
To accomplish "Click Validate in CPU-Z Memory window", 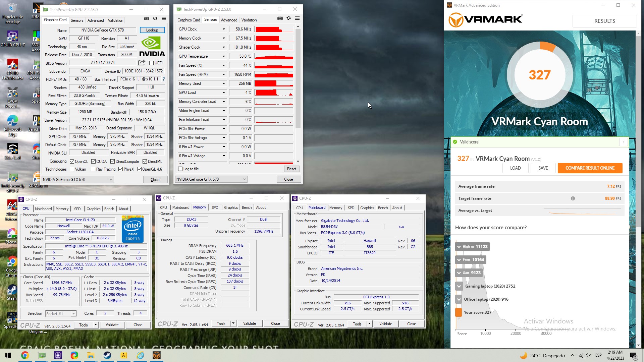I will [250, 324].
